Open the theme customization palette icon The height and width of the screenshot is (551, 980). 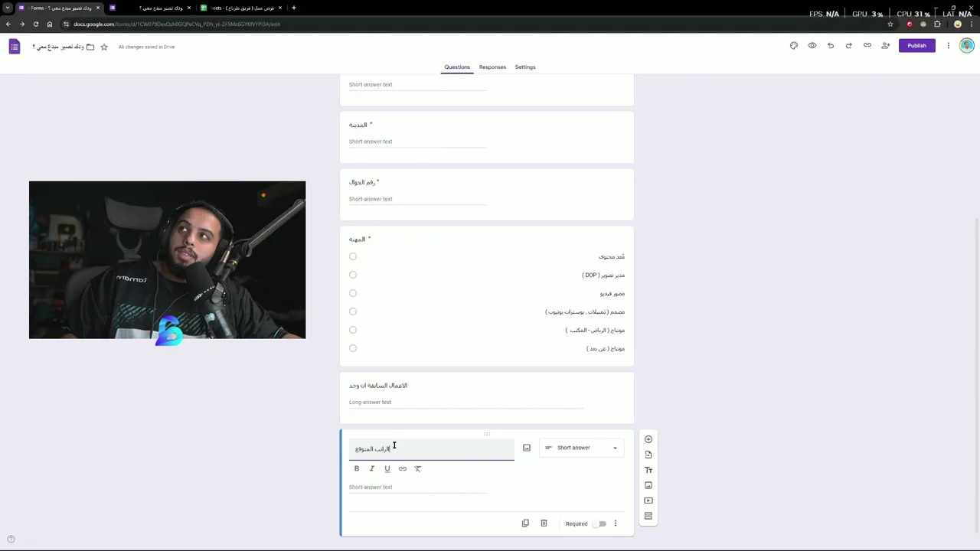(794, 46)
